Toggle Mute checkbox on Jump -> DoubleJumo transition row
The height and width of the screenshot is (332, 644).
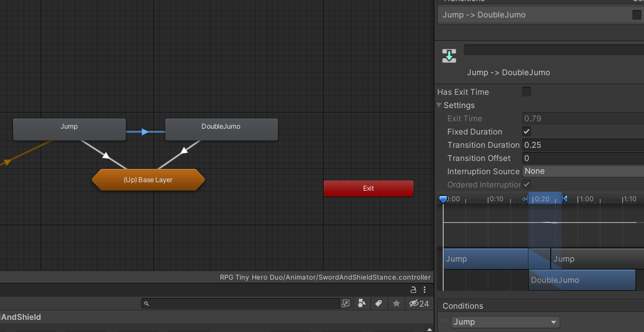pyautogui.click(x=637, y=15)
